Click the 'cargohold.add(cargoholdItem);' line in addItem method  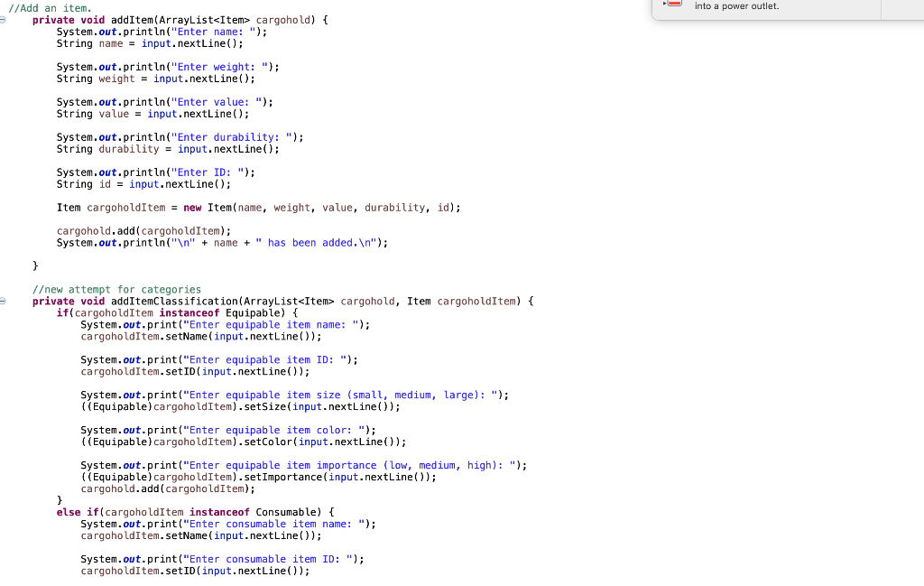coord(143,231)
